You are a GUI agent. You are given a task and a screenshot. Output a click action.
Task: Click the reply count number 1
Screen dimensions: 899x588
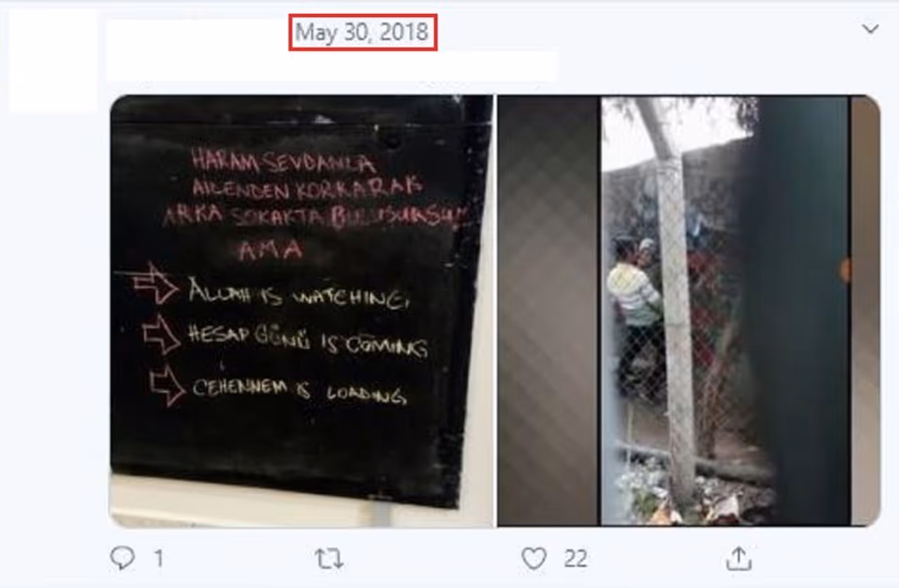coord(159,559)
